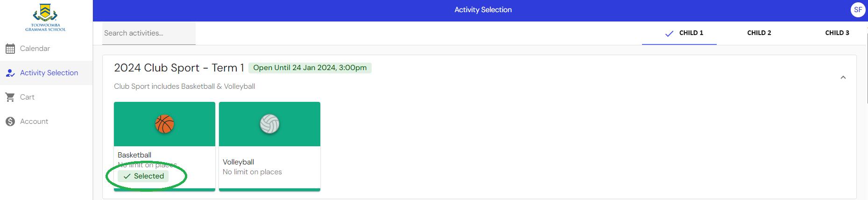Switch to the CHILD 2 tab
The width and height of the screenshot is (868, 200).
(x=759, y=33)
